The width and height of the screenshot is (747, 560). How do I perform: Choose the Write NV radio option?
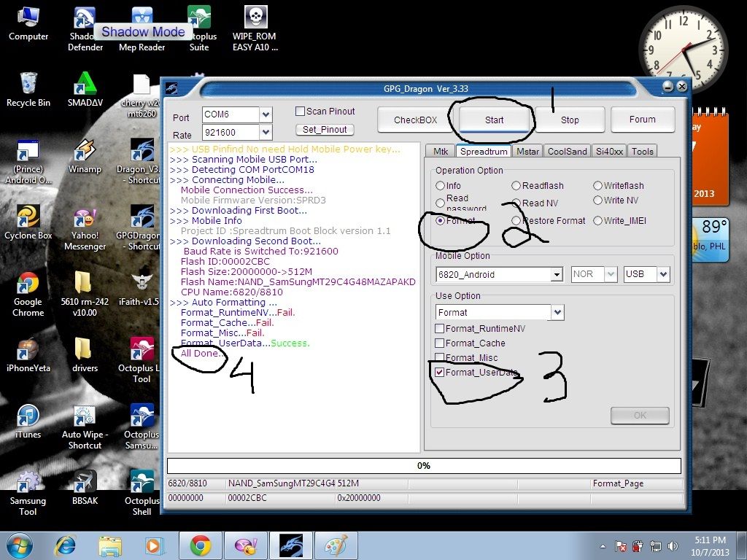click(x=597, y=201)
